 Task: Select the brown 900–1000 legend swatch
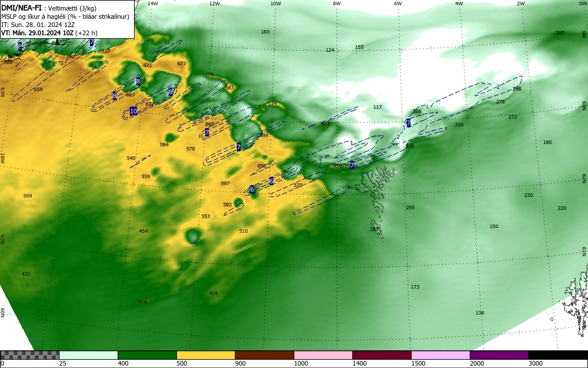[265, 355]
